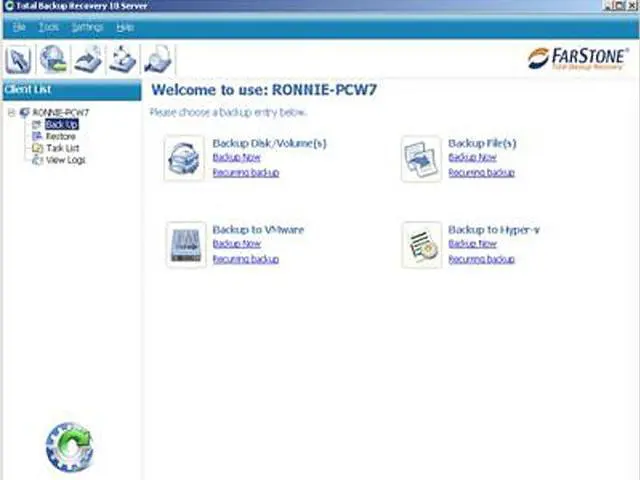Click Backup Now under Backup Disk/Volume(s)
640x480 pixels.
(236, 158)
